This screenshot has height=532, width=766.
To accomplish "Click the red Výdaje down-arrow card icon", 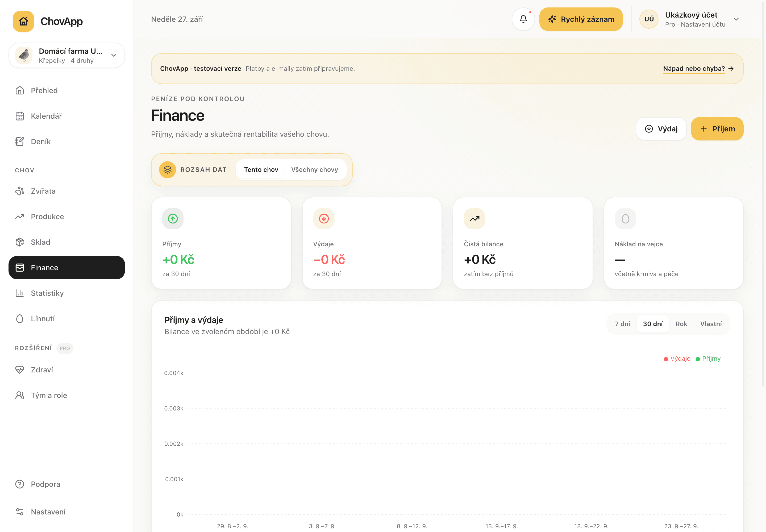I will (324, 219).
